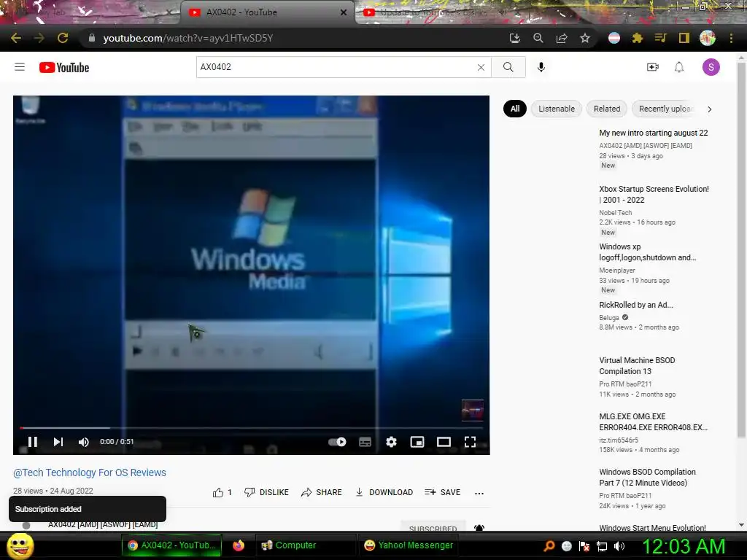Switch to the Update to YouTube's tab

(431, 12)
